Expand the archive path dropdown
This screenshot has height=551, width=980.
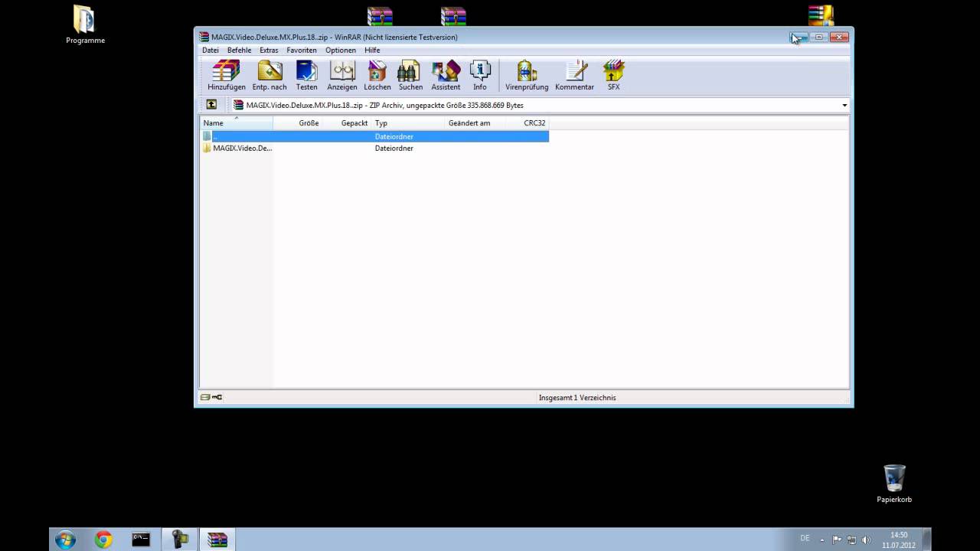pyautogui.click(x=844, y=105)
